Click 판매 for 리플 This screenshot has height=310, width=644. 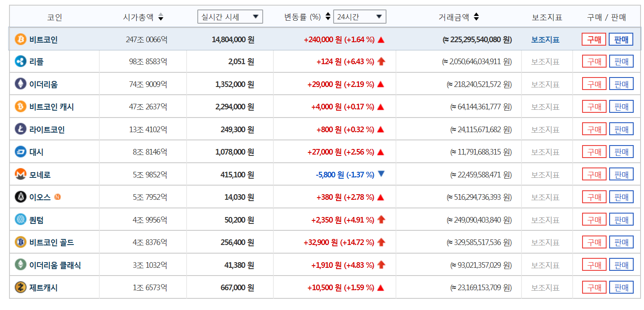[x=622, y=61]
